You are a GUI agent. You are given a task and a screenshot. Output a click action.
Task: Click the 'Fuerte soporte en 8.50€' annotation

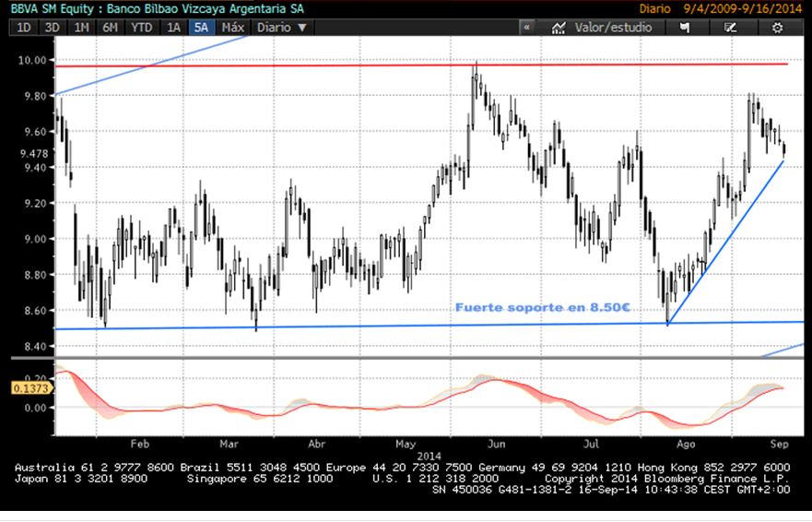tap(542, 307)
